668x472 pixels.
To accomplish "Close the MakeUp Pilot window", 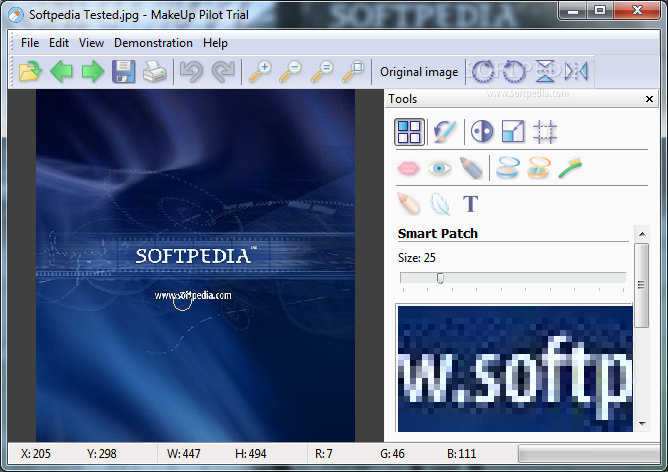I will (x=637, y=11).
